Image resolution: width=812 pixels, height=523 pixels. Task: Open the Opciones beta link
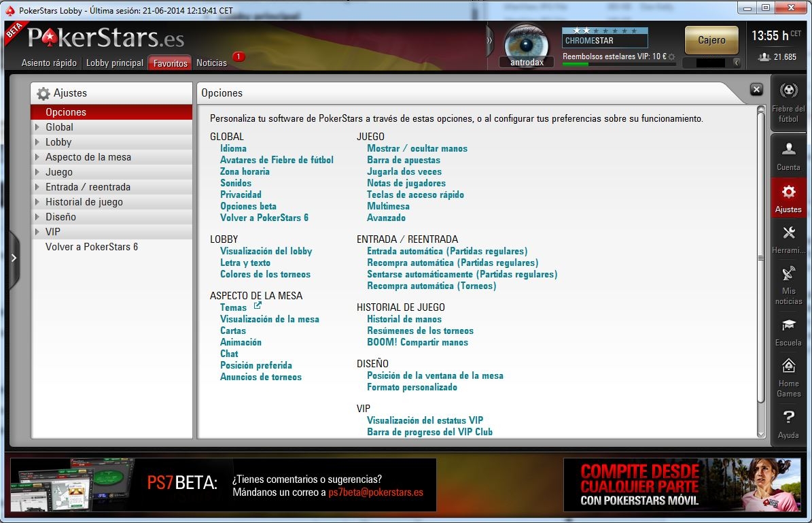coord(248,206)
